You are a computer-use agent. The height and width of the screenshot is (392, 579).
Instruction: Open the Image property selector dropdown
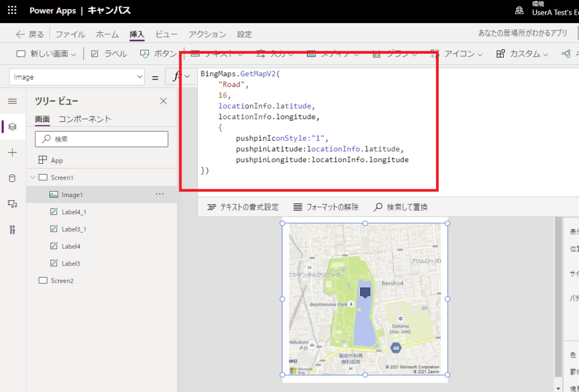(x=77, y=77)
